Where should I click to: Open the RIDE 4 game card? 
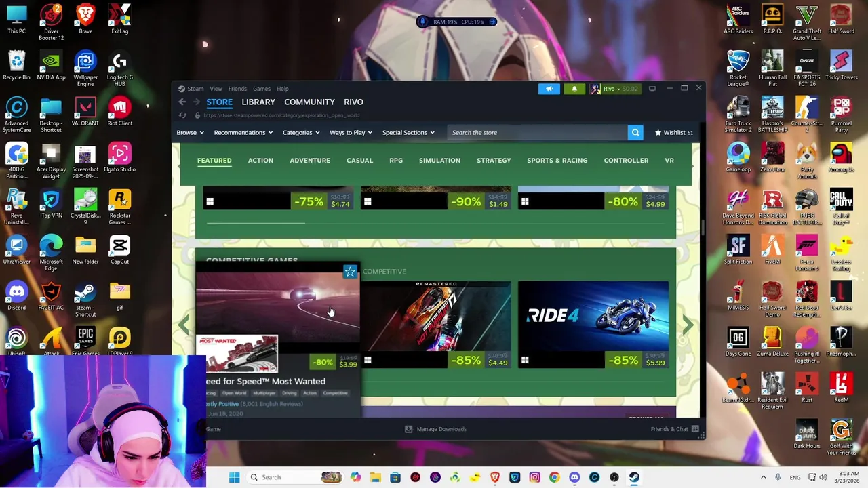(x=593, y=325)
